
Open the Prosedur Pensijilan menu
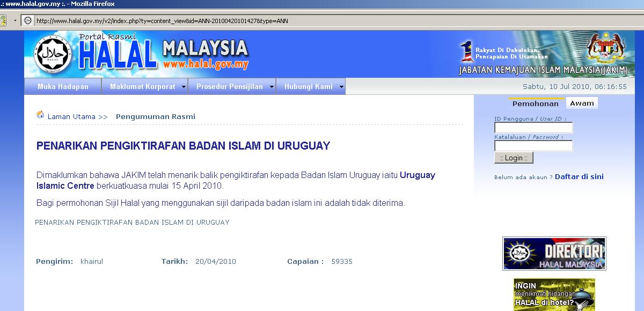point(232,86)
